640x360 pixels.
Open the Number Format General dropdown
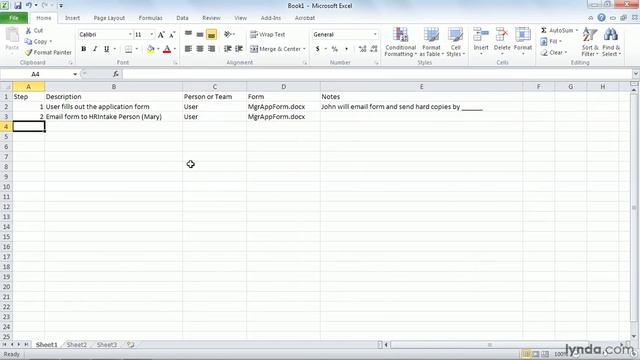pyautogui.click(x=375, y=35)
